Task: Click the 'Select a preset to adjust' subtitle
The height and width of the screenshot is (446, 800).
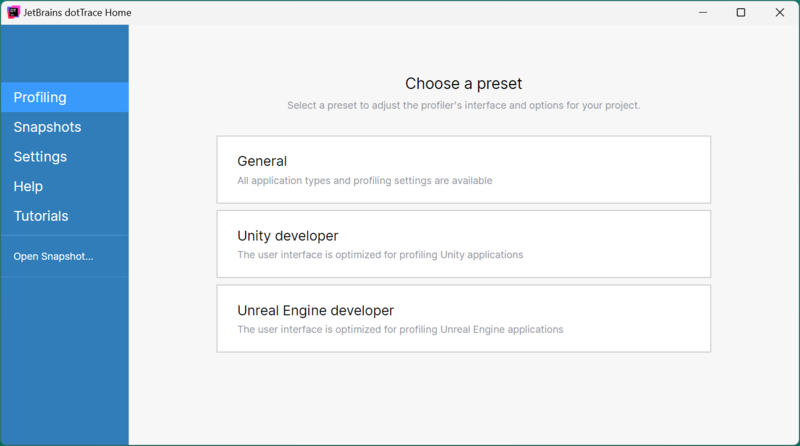Action: click(x=463, y=105)
